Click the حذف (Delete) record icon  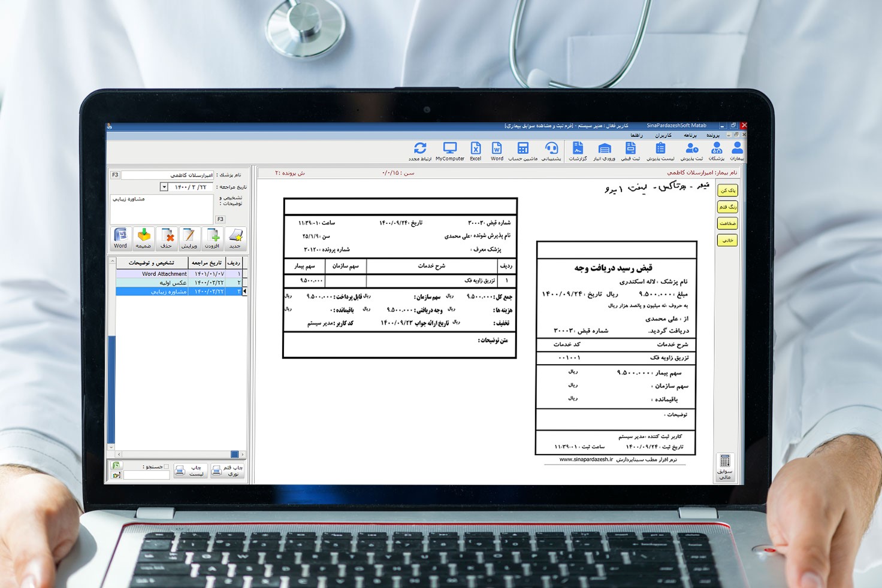tap(167, 238)
